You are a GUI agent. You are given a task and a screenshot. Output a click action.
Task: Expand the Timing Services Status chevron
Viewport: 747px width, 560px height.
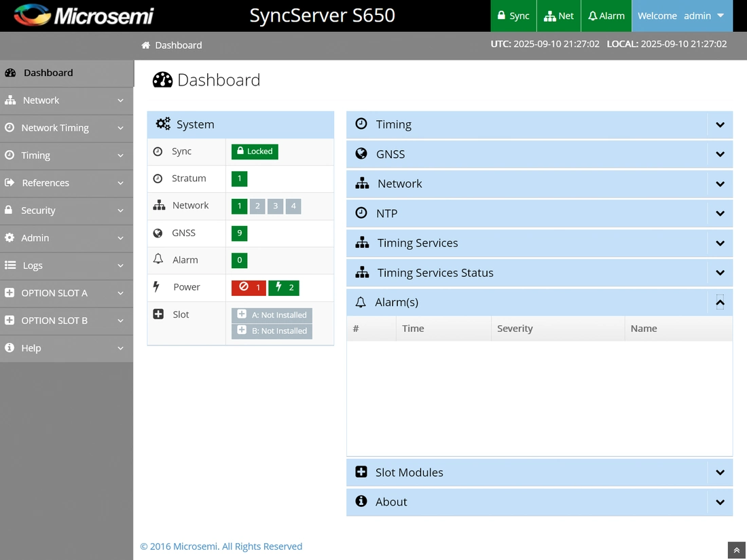tap(720, 273)
